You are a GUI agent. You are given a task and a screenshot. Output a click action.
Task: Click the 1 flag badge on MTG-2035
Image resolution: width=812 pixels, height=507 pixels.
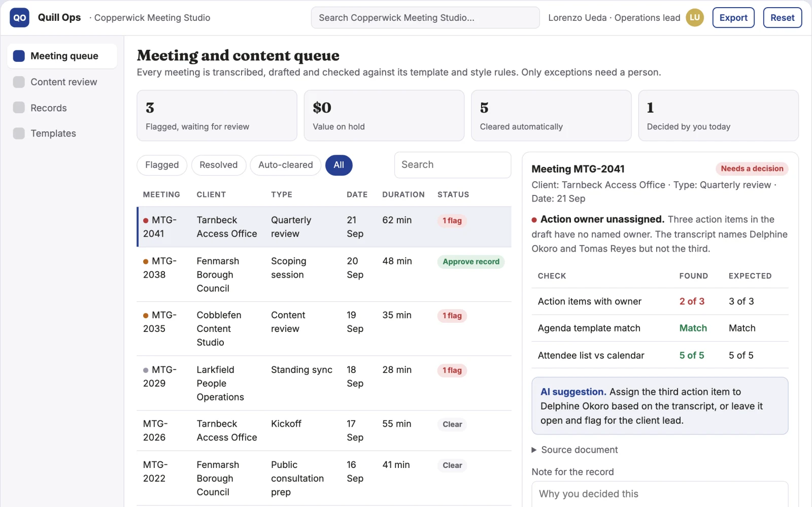coord(452,316)
